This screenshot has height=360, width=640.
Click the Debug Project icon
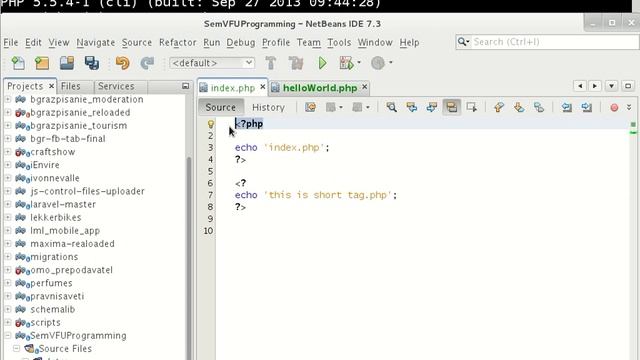pos(346,63)
